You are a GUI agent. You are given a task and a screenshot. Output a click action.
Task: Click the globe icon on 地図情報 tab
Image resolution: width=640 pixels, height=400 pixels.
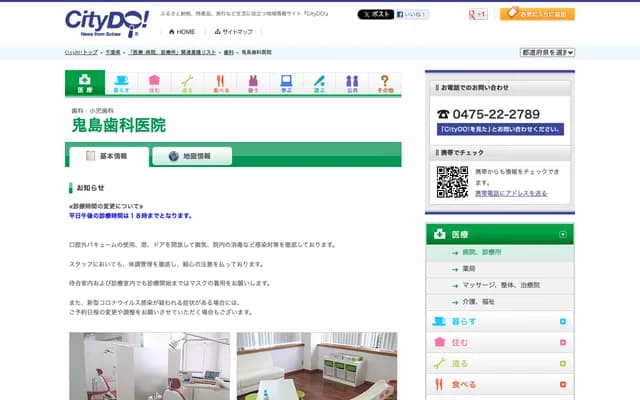pos(174,156)
